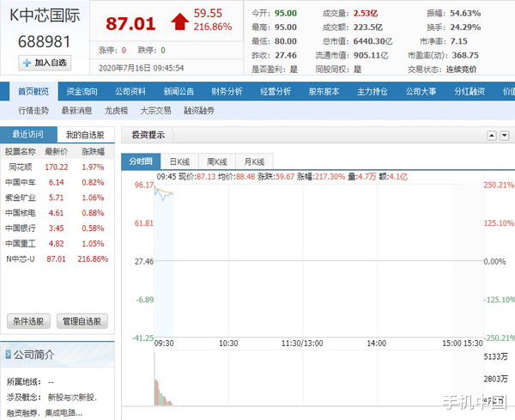Click the 成交量 value 2.53亿
This screenshot has width=515, height=420.
[x=366, y=13]
